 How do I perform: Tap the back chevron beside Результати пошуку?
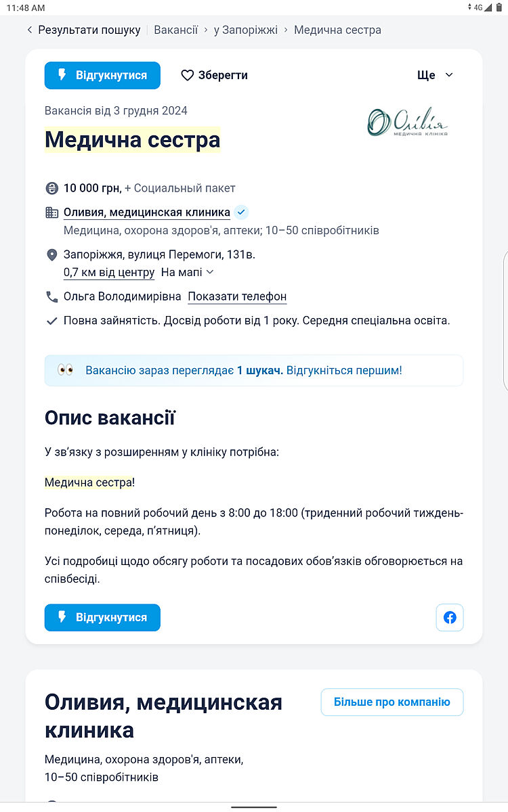point(30,30)
